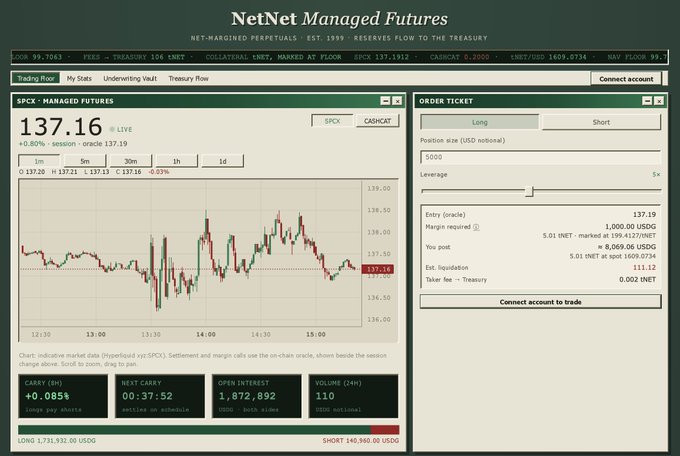The width and height of the screenshot is (680, 456).
Task: Click Connect account to trade button
Action: point(540,302)
